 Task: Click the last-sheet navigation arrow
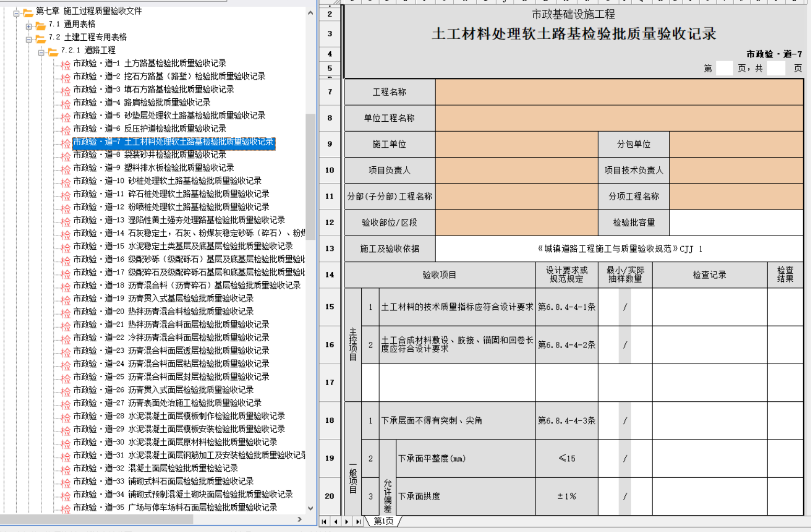358,522
